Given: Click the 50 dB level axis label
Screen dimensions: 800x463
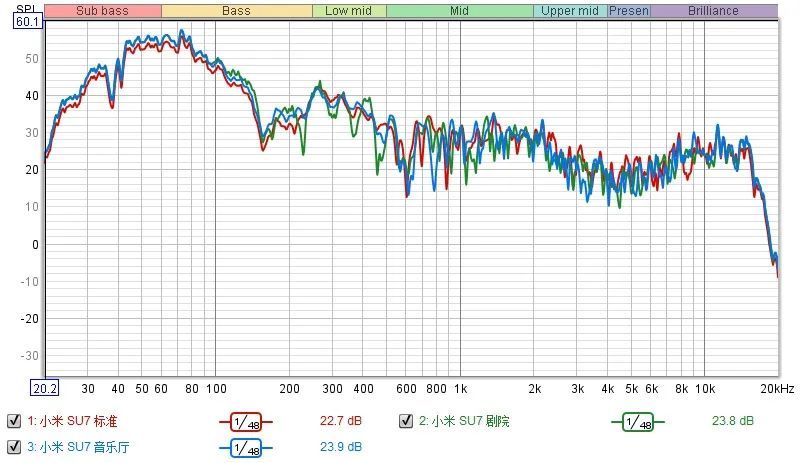Looking at the screenshot, I should pyautogui.click(x=32, y=59).
